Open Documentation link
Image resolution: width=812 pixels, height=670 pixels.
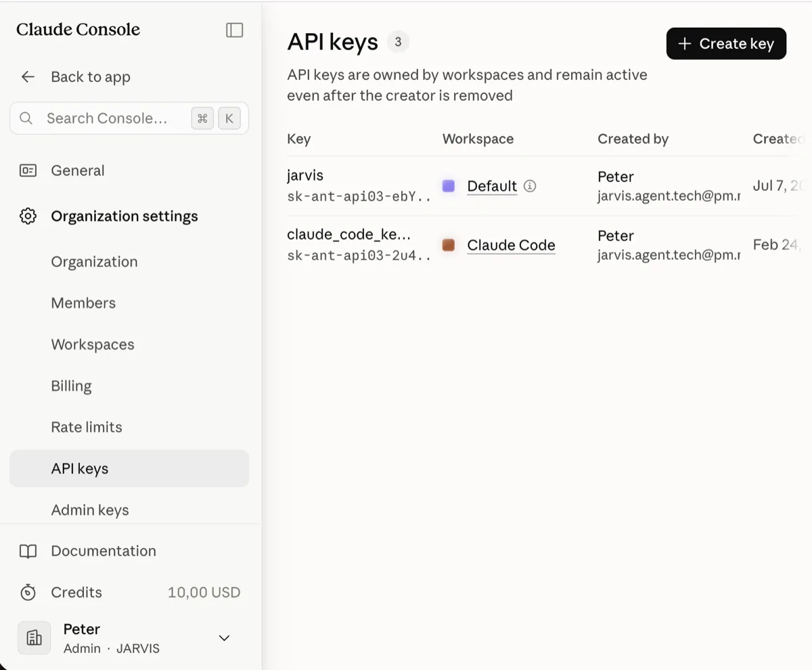[x=129, y=551]
